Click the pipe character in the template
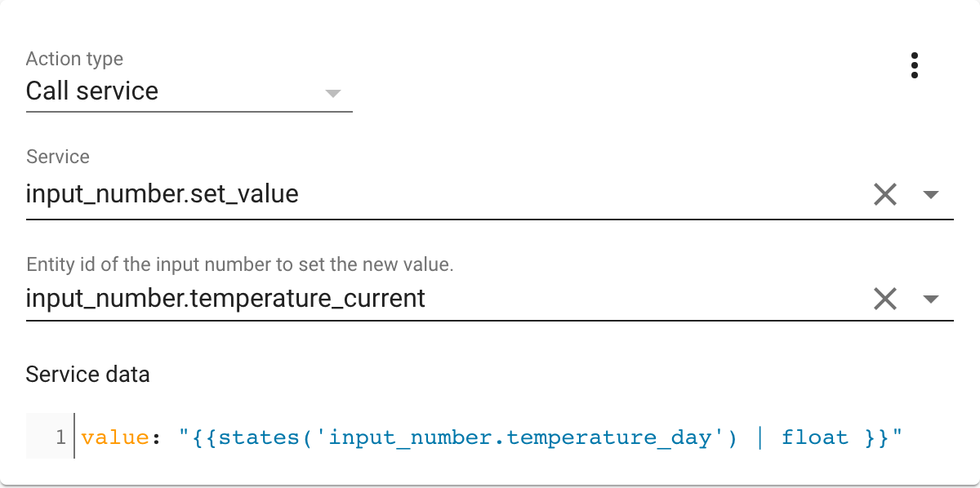Screen dimensions: 980x488 tap(759, 437)
